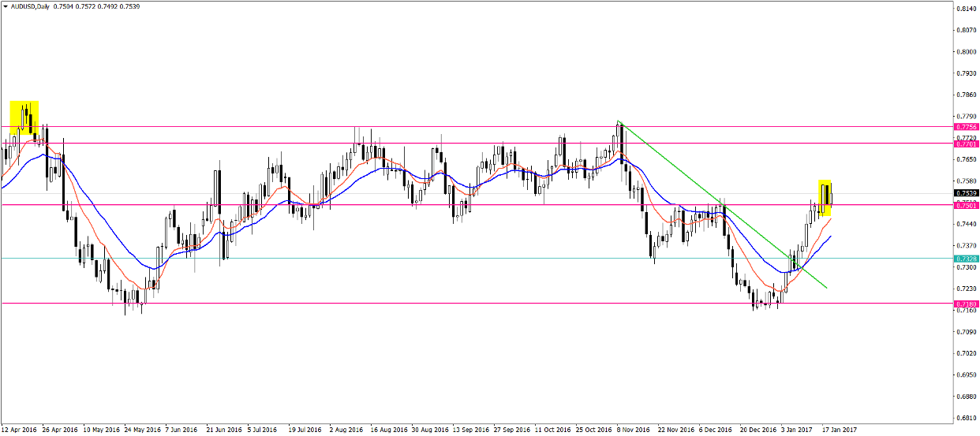Select the teal 0.7328 price label

point(966,259)
